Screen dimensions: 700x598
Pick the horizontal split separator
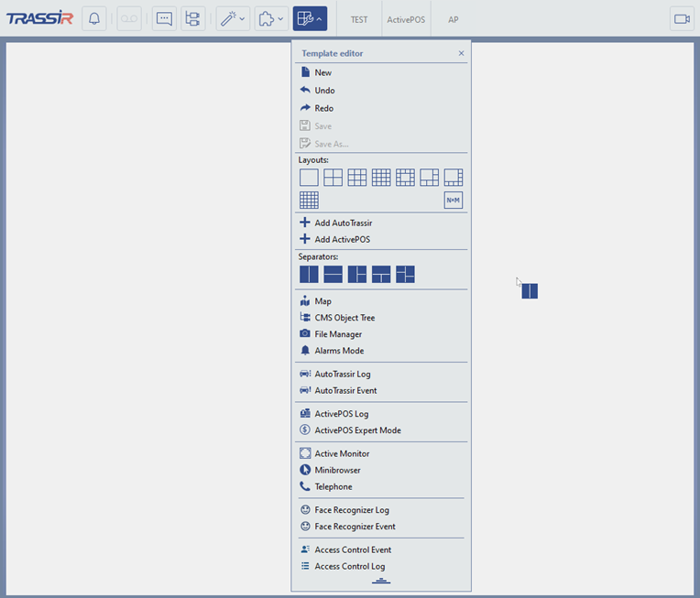point(333,274)
